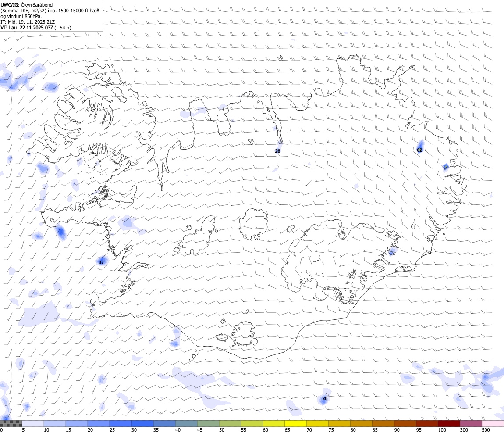The image size is (504, 433).
Task: Select the legend swatch between 25 and 30
Action: tap(121, 423)
